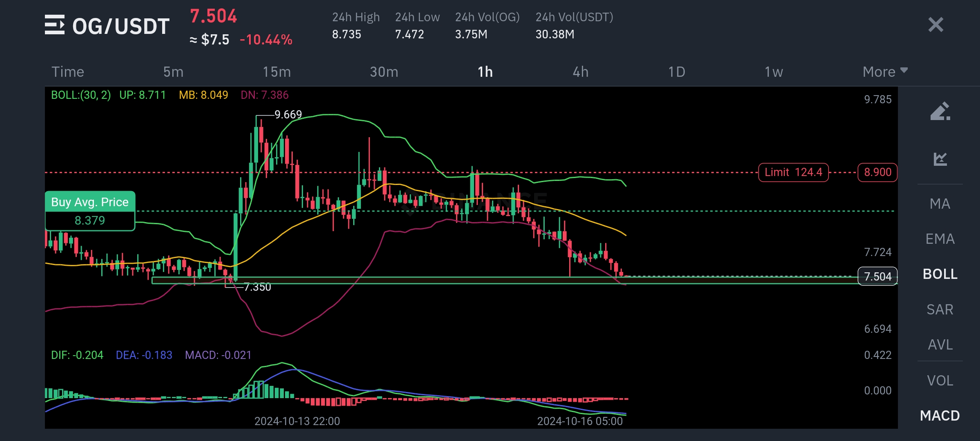Image resolution: width=980 pixels, height=441 pixels.
Task: Open the chart indicators settings icon
Action: pyautogui.click(x=940, y=159)
